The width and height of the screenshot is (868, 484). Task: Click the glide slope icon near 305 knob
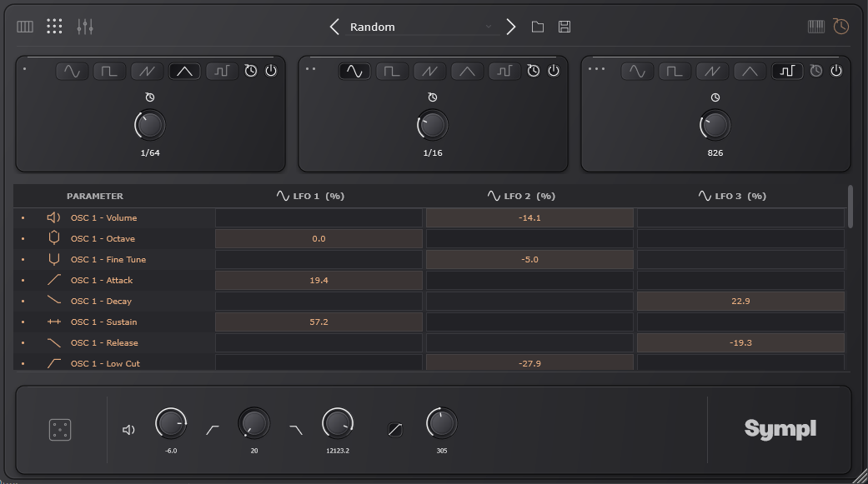395,430
